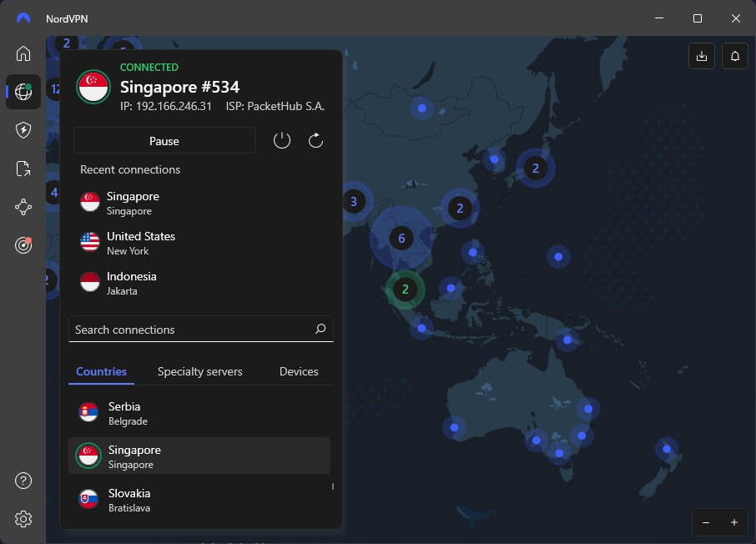This screenshot has width=756, height=544.
Task: Click the country list scrollbar
Action: [333, 486]
